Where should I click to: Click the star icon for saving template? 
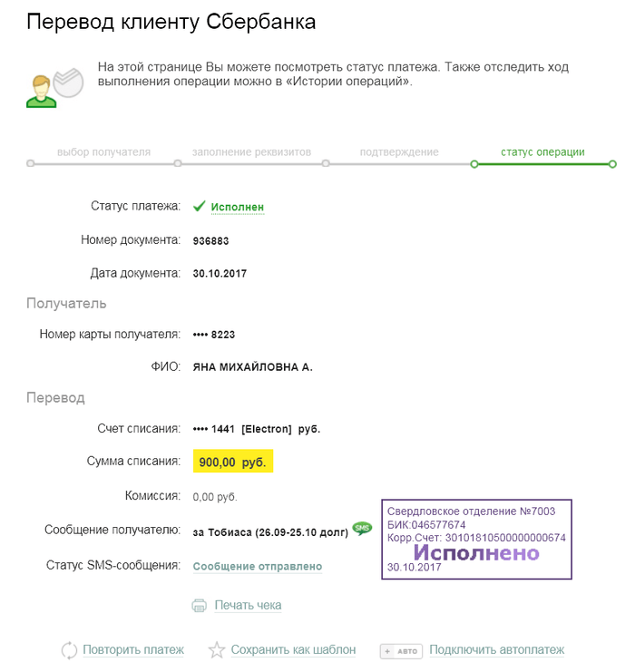click(216, 650)
